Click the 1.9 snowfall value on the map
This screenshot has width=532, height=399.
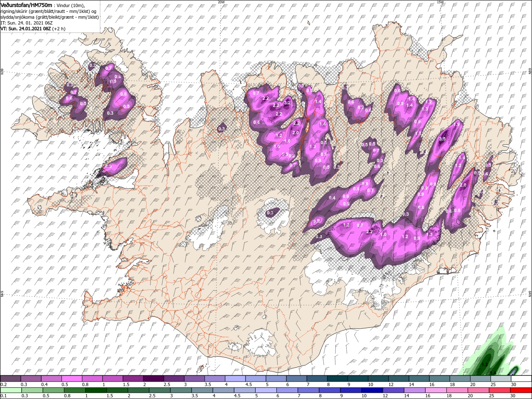pyautogui.click(x=456, y=125)
